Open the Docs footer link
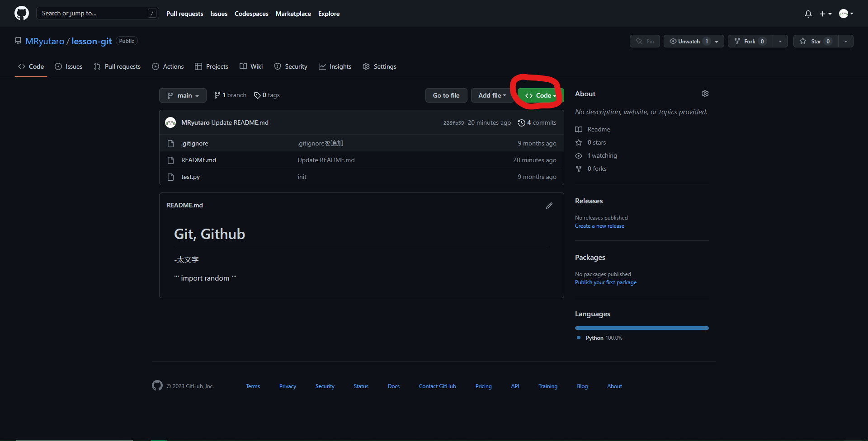 coord(394,386)
